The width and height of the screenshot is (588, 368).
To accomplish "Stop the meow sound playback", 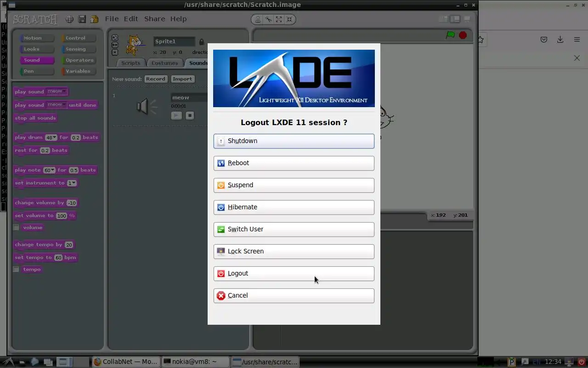I will coord(190,116).
